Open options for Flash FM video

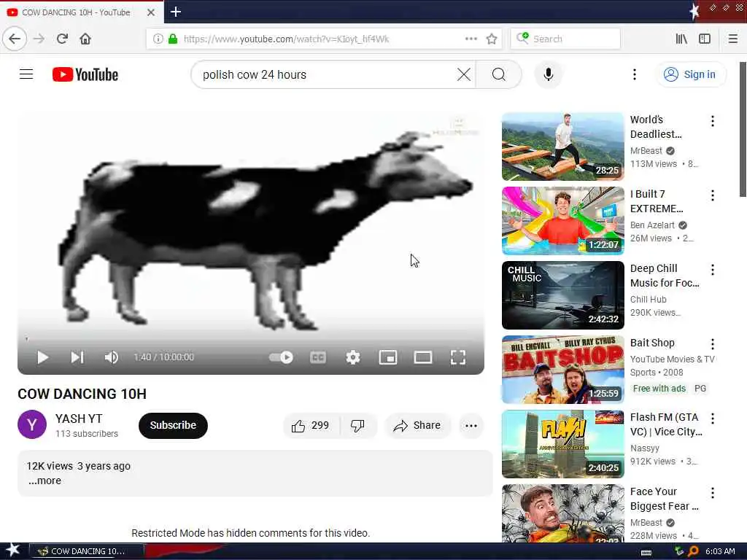click(x=712, y=418)
